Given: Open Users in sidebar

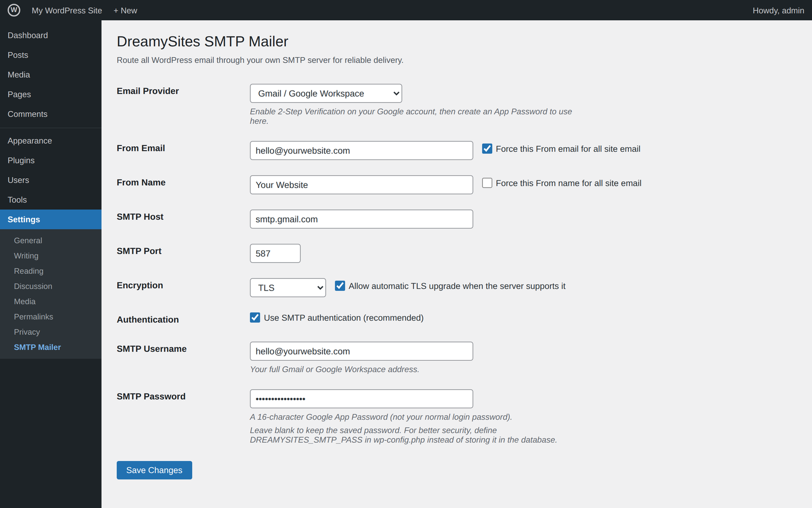Looking at the screenshot, I should click(x=51, y=180).
